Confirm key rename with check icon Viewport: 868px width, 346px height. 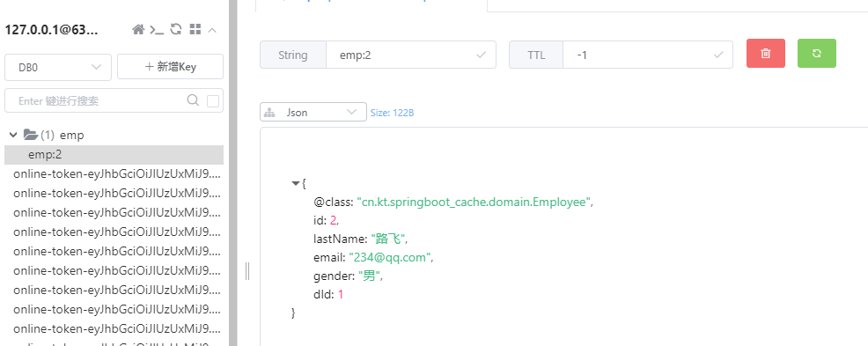[481, 55]
